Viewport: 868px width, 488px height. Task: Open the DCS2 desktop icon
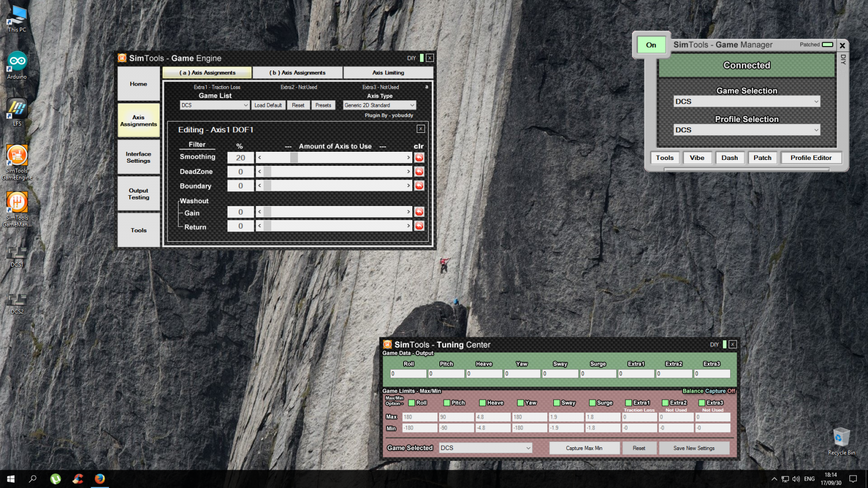tap(17, 304)
